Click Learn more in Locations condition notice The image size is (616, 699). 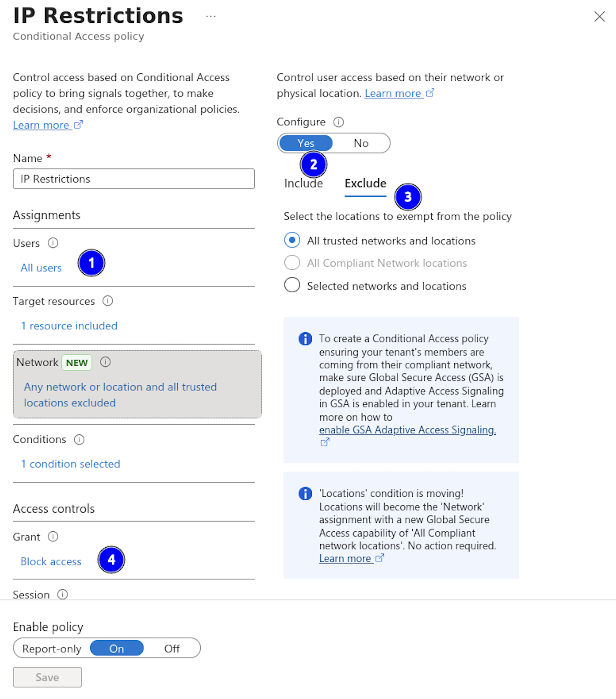[x=351, y=559]
